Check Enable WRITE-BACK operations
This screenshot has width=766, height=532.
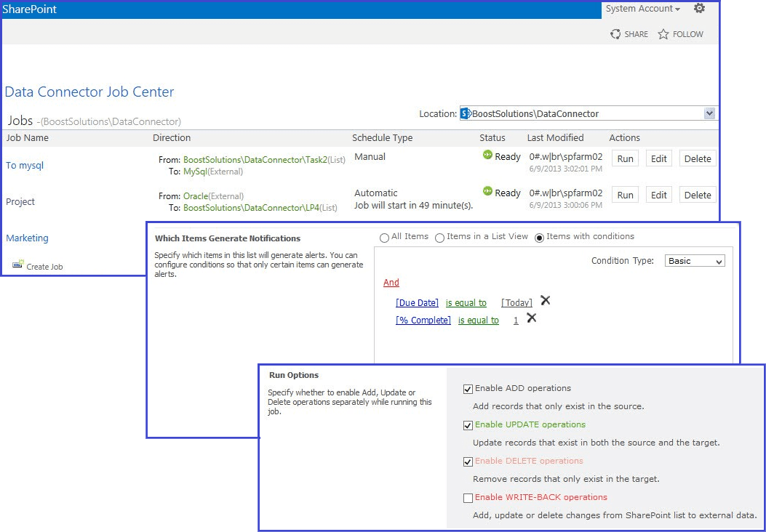point(468,498)
